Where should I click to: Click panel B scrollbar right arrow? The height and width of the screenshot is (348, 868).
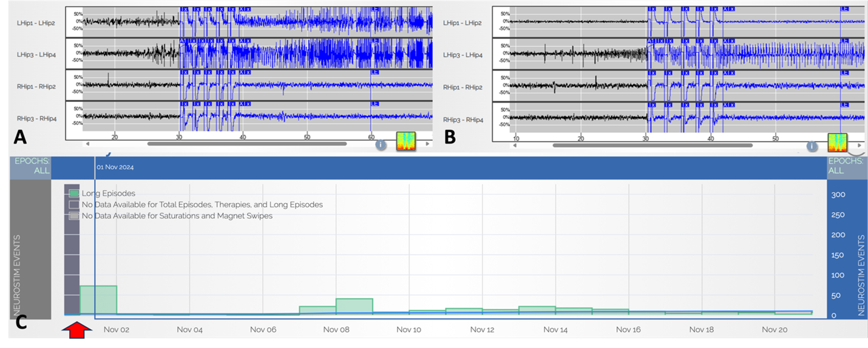(x=860, y=146)
